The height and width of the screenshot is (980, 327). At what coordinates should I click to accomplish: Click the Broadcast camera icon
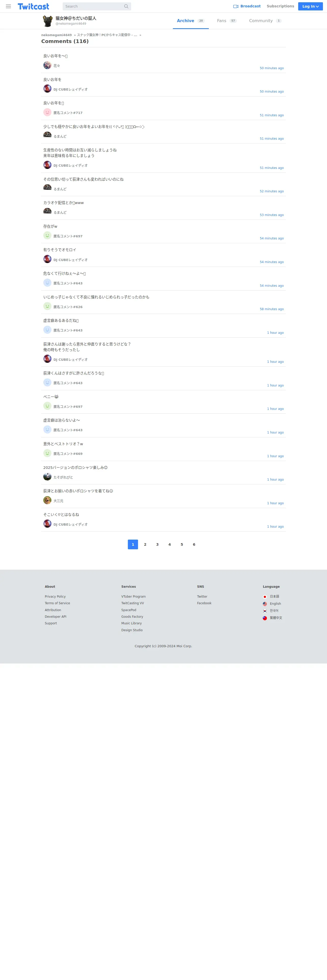pos(236,6)
